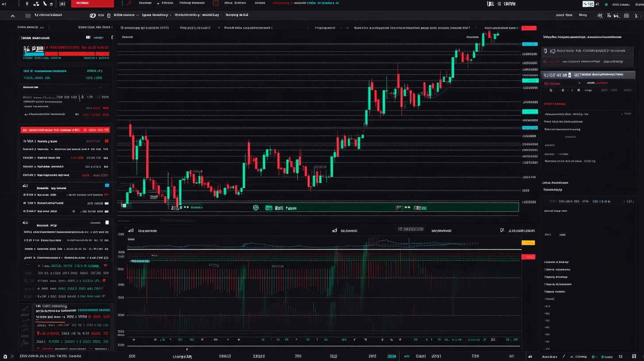Click the white chart thumbnail icon at top right
644x361 pixels.
(588, 4)
